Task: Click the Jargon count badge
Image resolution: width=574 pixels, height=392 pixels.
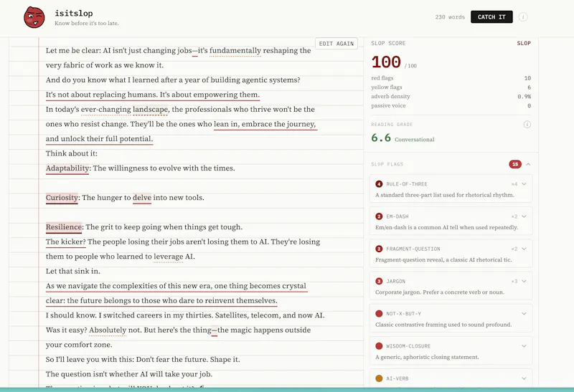Action: click(x=379, y=281)
